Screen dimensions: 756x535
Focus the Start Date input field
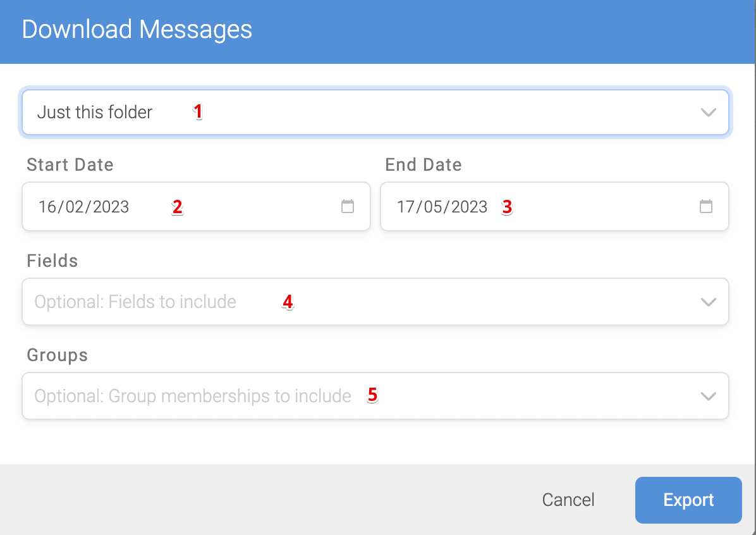[196, 206]
